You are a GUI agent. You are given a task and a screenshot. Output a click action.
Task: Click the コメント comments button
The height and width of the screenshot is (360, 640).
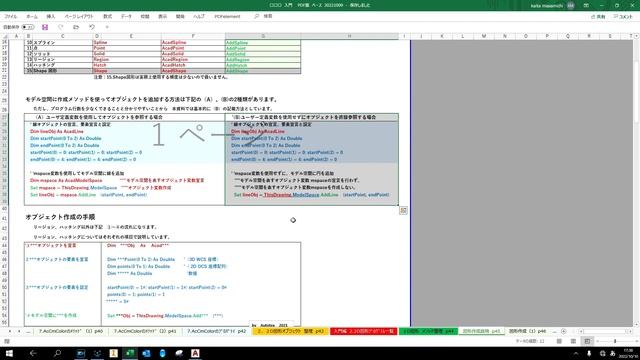[x=623, y=17]
